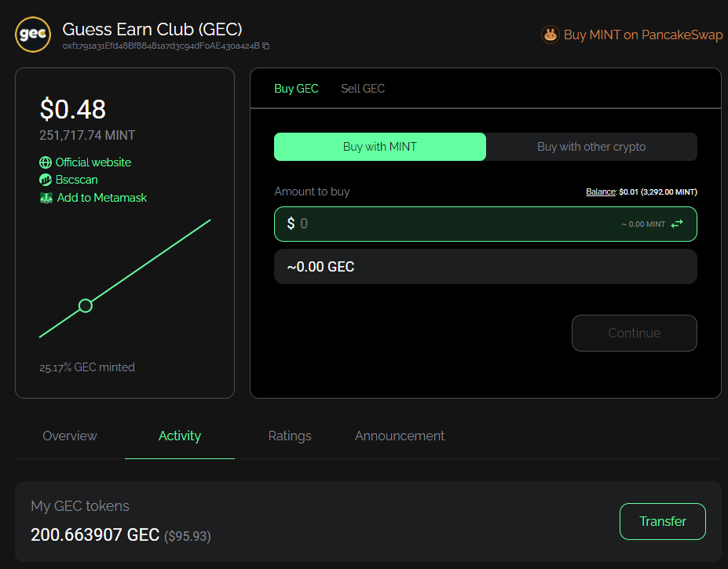Click the Continue button
The image size is (728, 569).
point(635,334)
